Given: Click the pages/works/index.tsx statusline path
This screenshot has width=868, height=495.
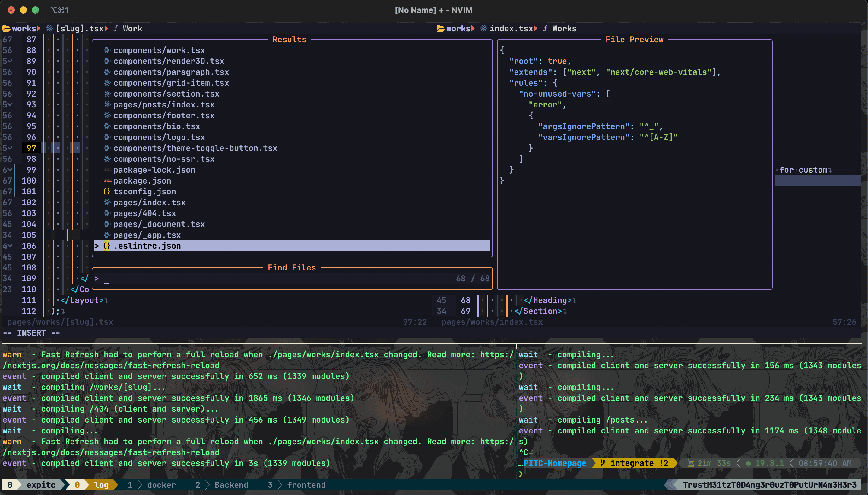Looking at the screenshot, I should (x=492, y=322).
